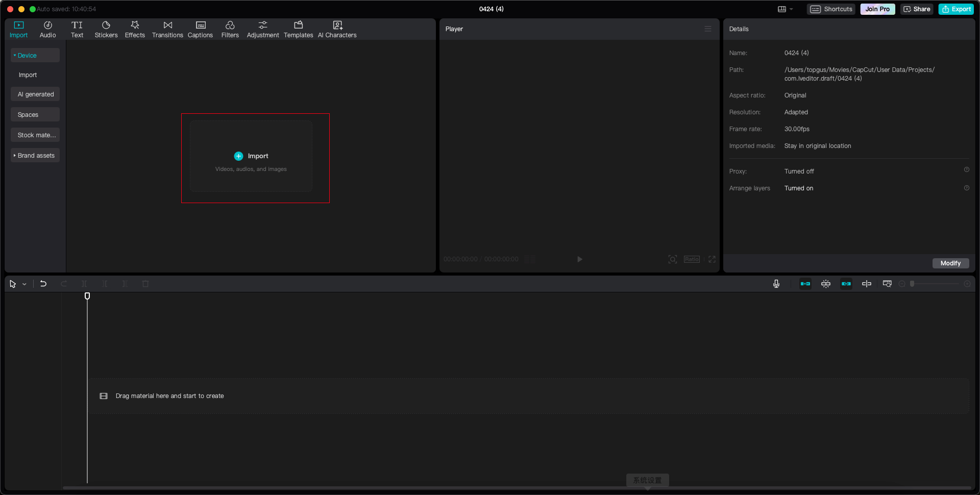Viewport: 980px width, 495px height.
Task: Click the Join Pro button
Action: coord(877,9)
